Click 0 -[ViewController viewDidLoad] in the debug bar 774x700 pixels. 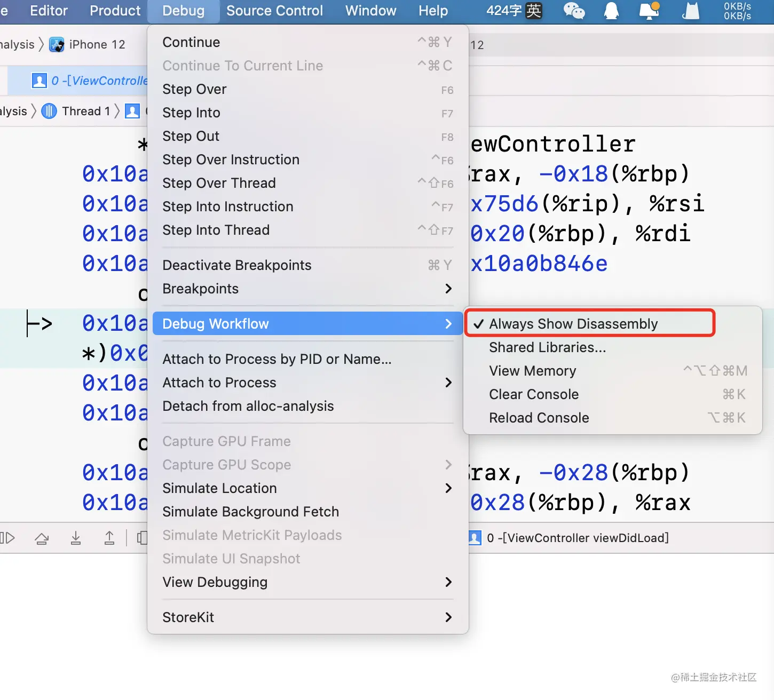[x=578, y=538]
